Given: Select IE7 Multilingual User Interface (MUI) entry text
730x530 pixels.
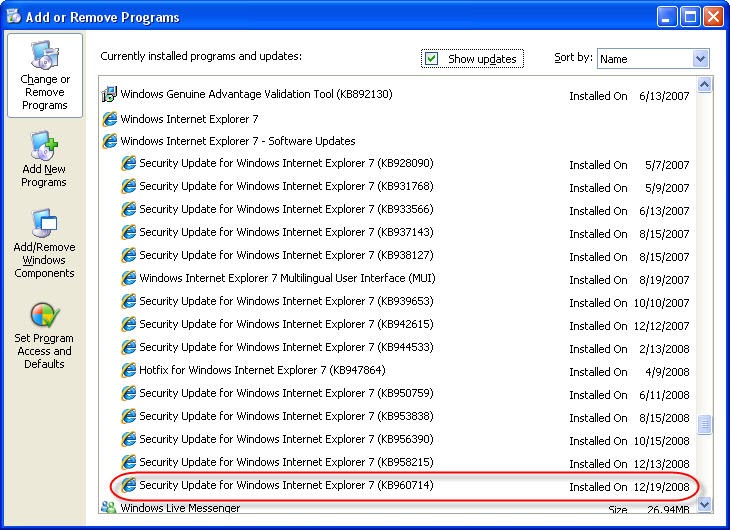Looking at the screenshot, I should [x=287, y=279].
